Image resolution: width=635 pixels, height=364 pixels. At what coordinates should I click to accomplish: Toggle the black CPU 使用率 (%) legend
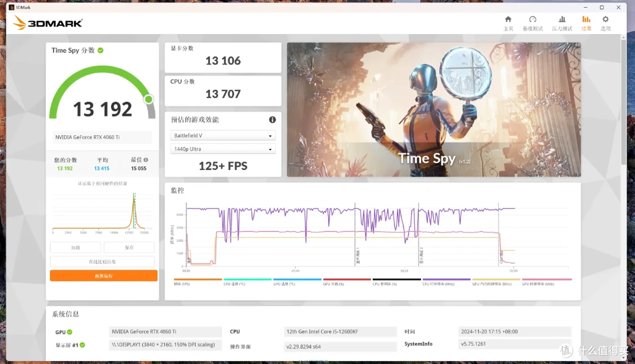point(397,282)
